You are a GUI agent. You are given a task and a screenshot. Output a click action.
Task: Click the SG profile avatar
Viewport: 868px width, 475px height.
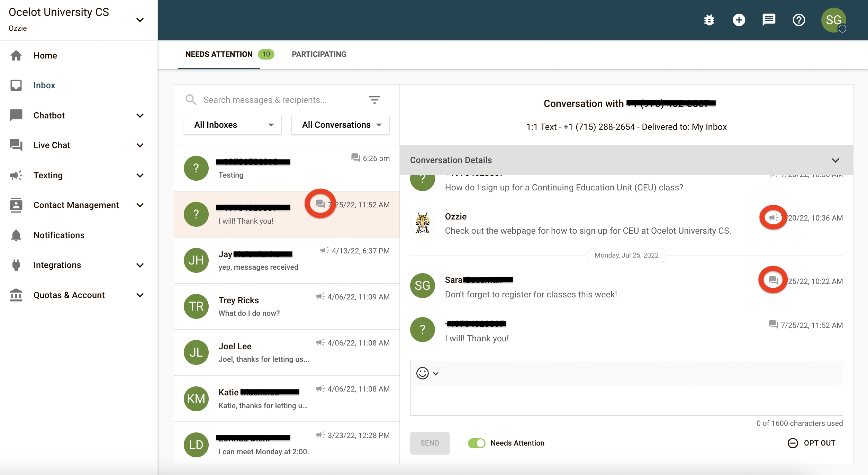(833, 20)
